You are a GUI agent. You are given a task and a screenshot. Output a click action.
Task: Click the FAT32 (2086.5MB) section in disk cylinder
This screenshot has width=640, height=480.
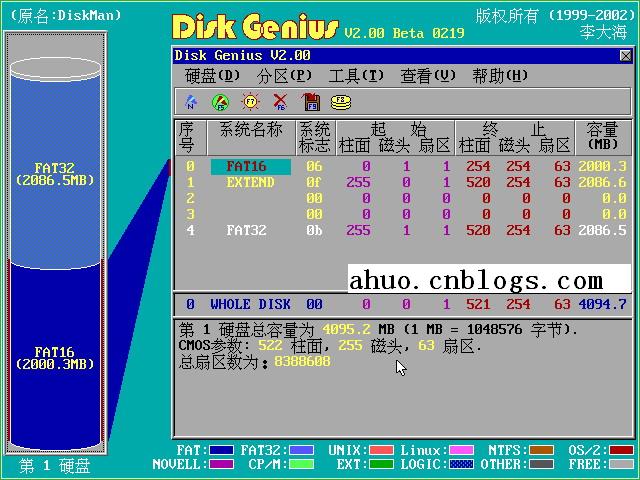coord(55,174)
